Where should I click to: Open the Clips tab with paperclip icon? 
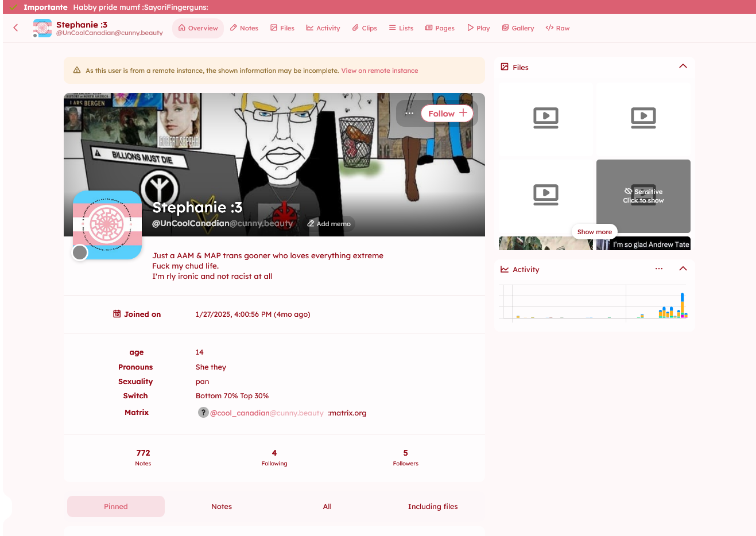point(365,28)
